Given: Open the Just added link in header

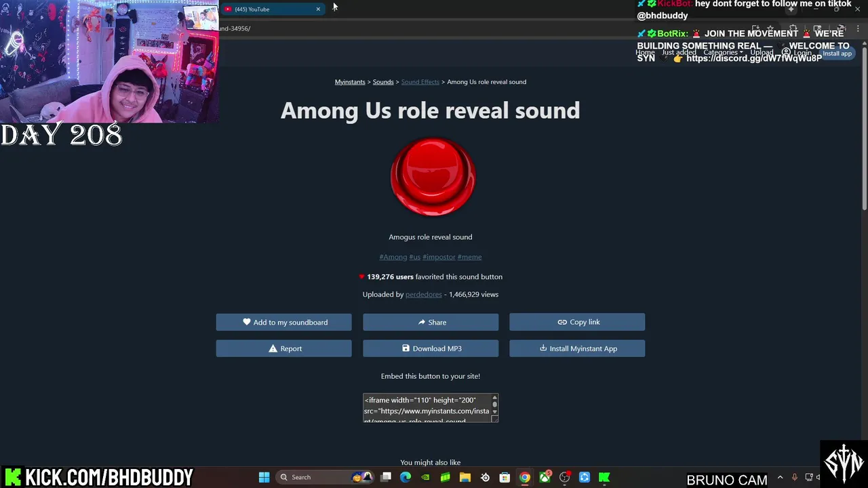Looking at the screenshot, I should coord(679,53).
